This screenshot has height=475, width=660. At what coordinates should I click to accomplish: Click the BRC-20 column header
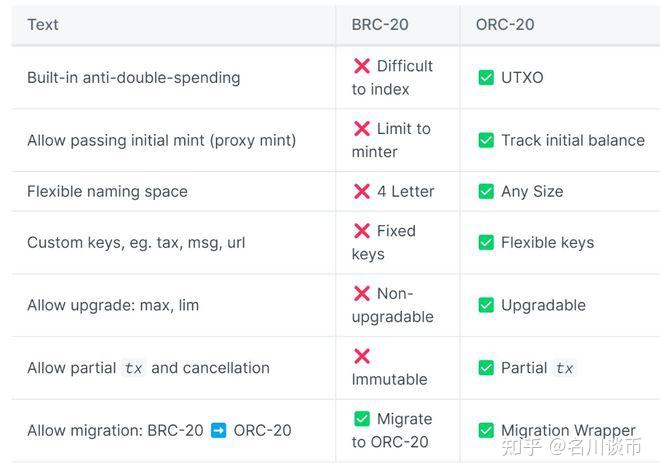(x=379, y=25)
